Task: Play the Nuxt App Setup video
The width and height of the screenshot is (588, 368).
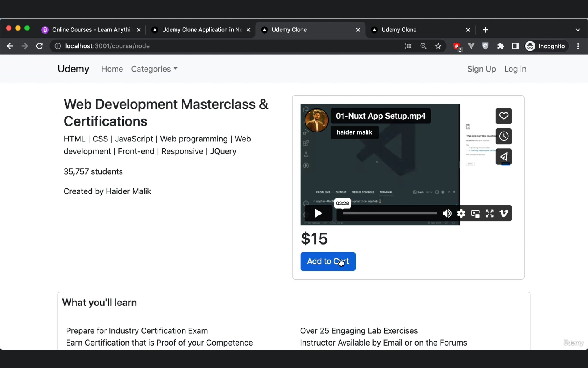Action: coord(318,213)
